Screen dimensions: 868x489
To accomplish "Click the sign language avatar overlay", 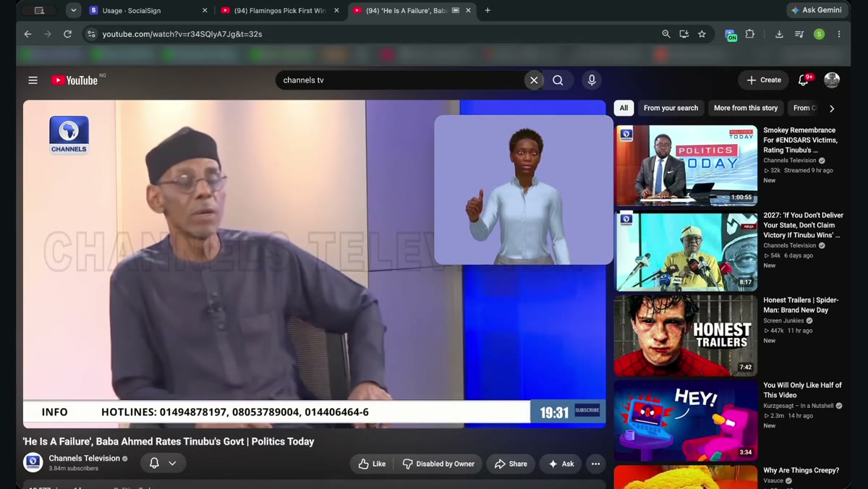I will [x=523, y=190].
